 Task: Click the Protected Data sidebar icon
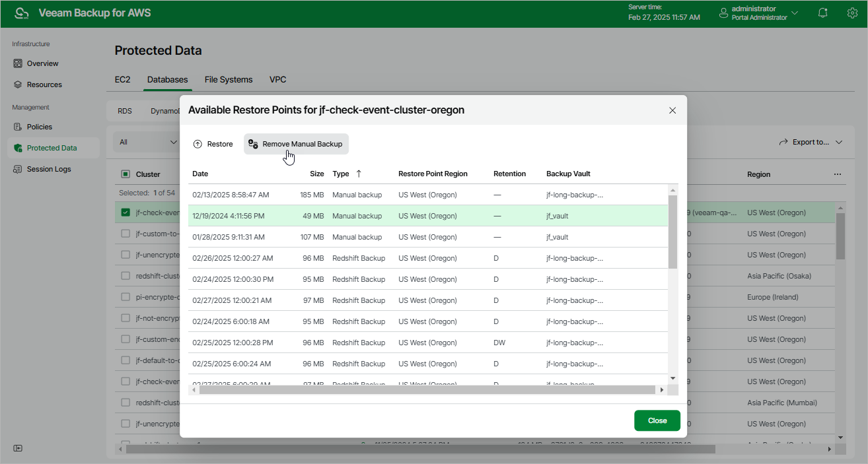[18, 148]
